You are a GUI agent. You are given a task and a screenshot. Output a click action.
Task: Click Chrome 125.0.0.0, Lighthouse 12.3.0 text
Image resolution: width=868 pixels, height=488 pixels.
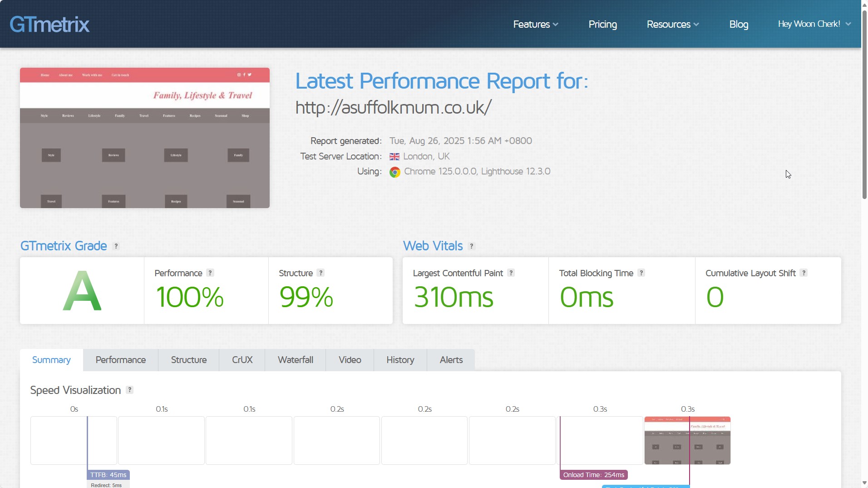coord(477,171)
